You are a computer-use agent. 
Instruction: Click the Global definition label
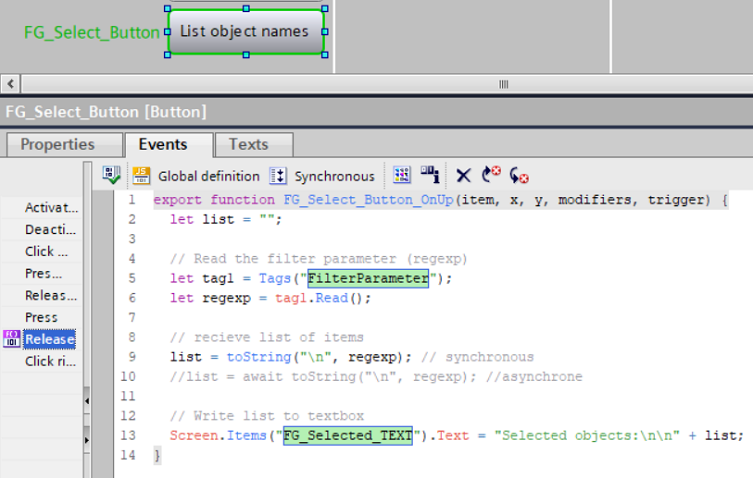[x=209, y=176]
